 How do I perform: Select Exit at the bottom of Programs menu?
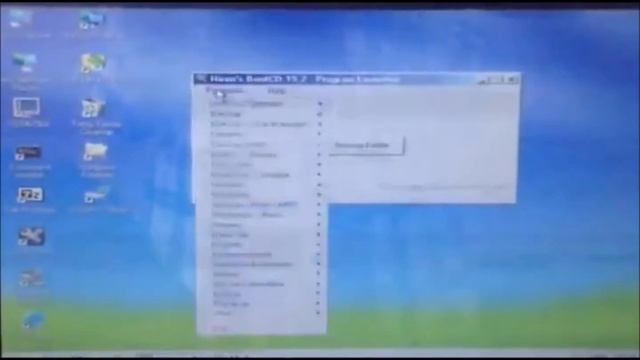(220, 328)
